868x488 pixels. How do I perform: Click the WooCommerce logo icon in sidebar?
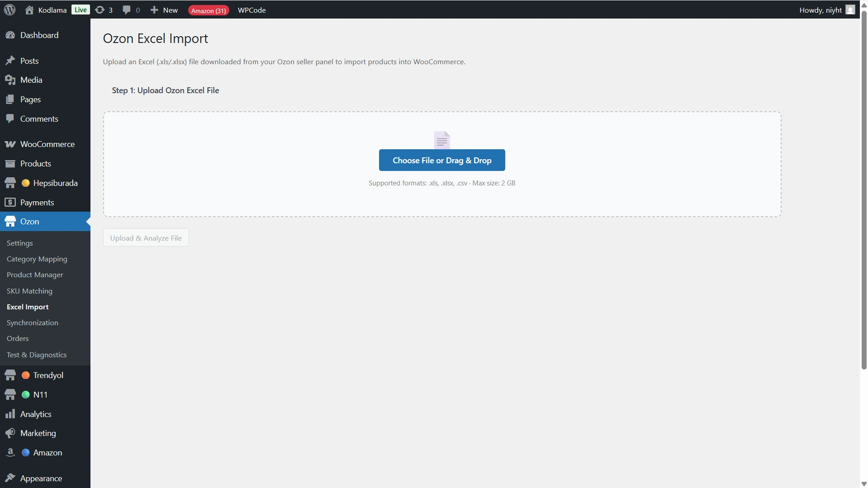point(10,144)
